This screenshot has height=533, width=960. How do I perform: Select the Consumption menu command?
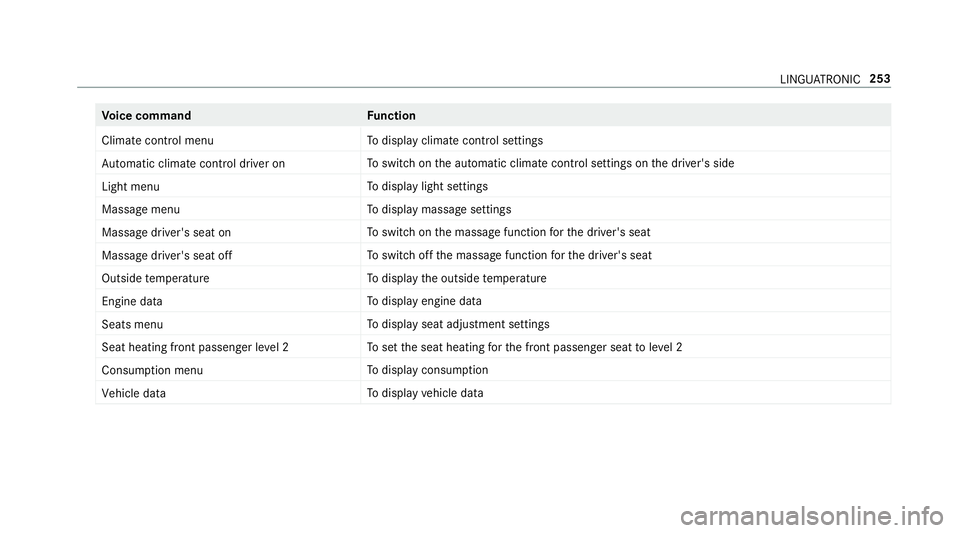point(152,370)
